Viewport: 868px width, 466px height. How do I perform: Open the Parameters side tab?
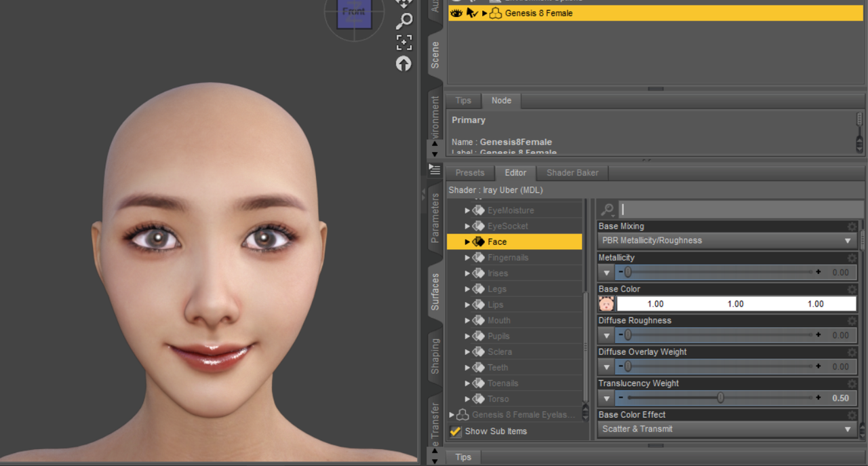click(x=435, y=218)
